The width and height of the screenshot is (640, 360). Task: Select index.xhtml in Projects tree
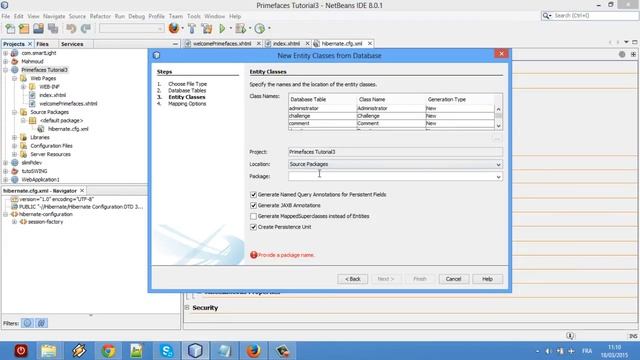(52, 95)
